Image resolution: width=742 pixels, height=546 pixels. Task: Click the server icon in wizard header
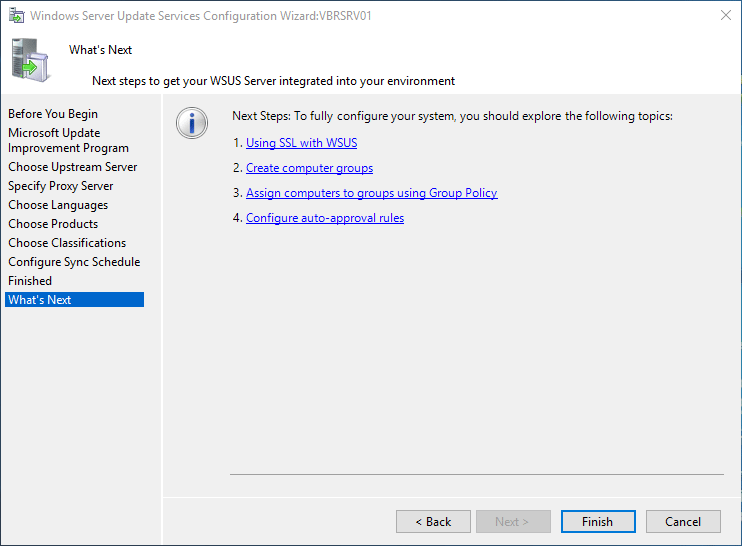coord(30,60)
